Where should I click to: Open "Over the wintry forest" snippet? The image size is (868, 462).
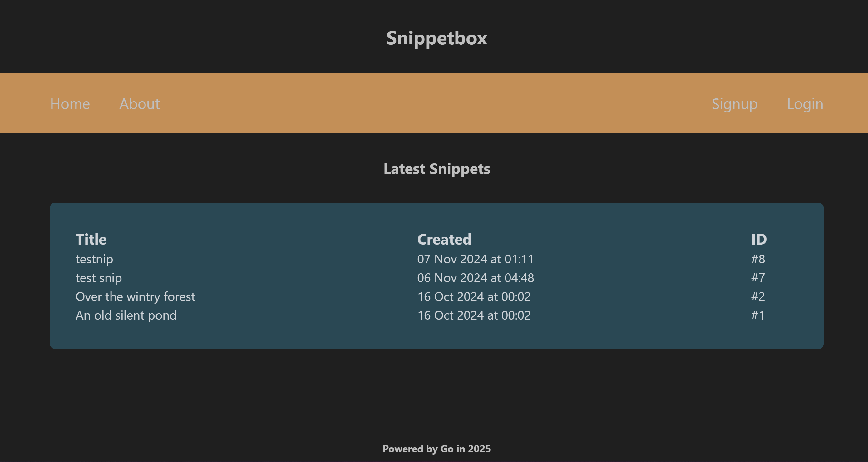(135, 296)
